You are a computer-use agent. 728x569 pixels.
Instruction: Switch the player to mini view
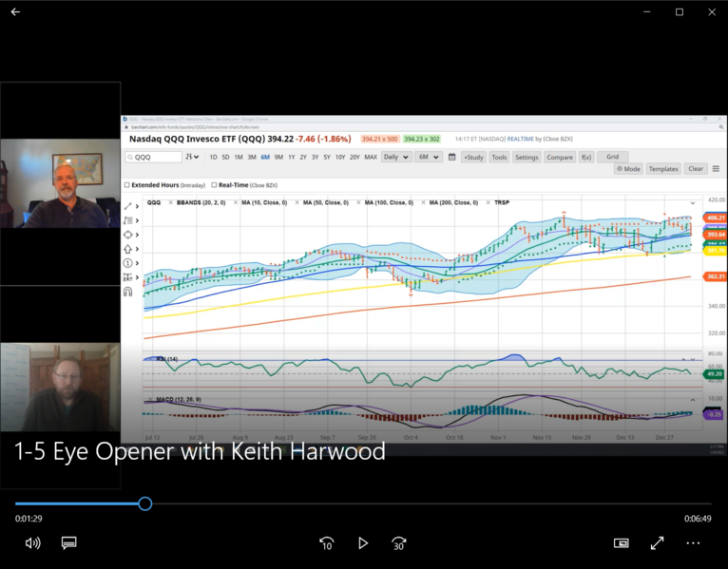coord(621,543)
